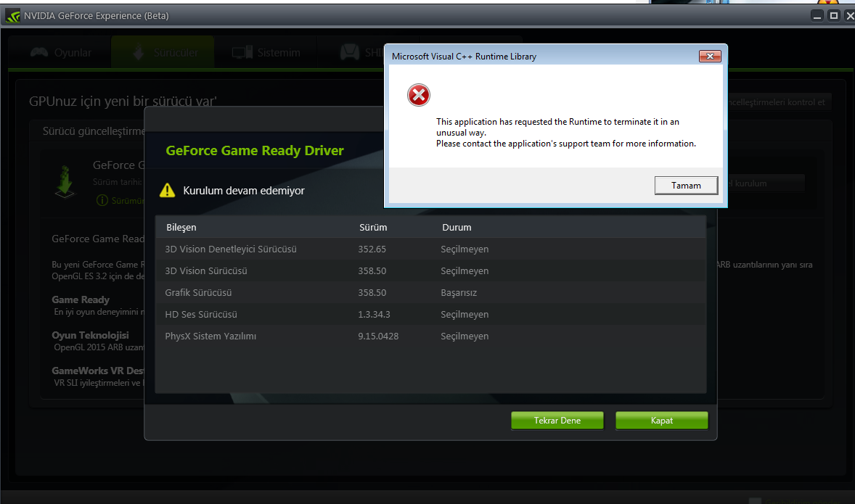The image size is (855, 504).
Task: Click the Game Ready section heading
Action: coord(81,299)
